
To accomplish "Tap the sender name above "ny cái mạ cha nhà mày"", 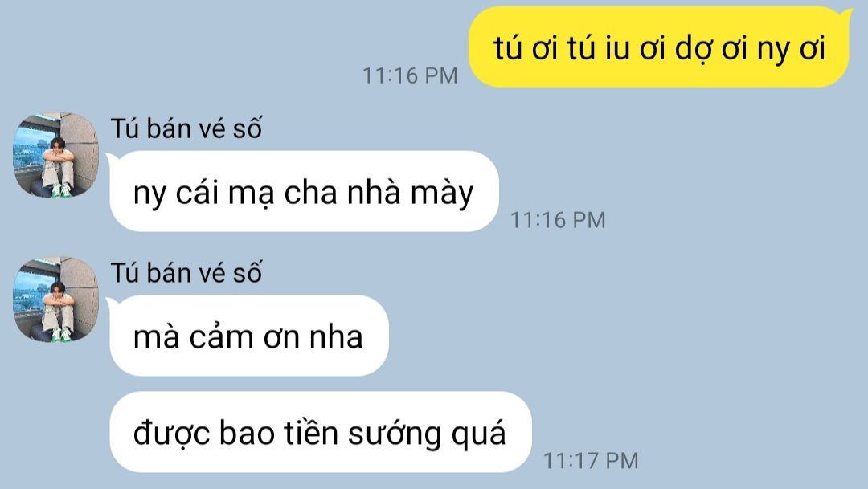I will click(x=186, y=128).
